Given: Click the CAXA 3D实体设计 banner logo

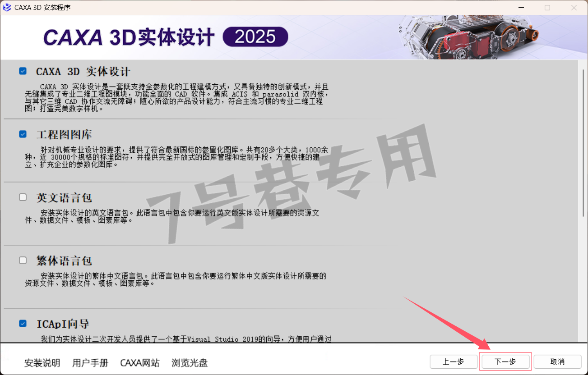Looking at the screenshot, I should click(x=129, y=37).
